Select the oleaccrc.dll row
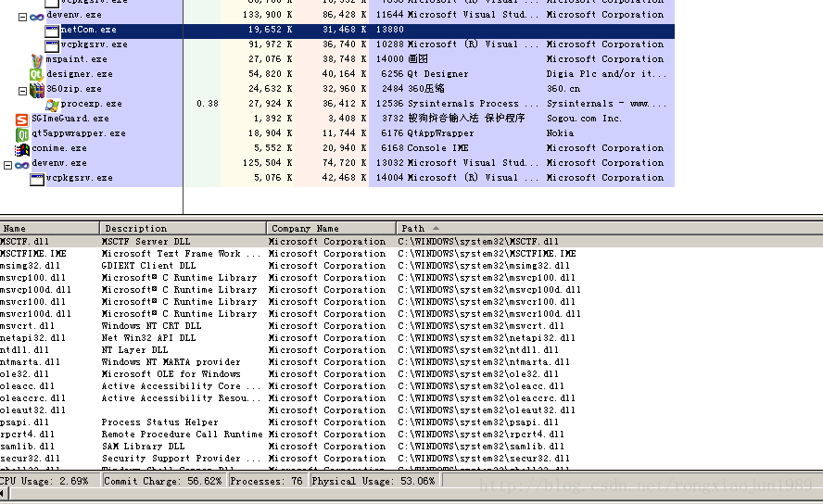 411,398
